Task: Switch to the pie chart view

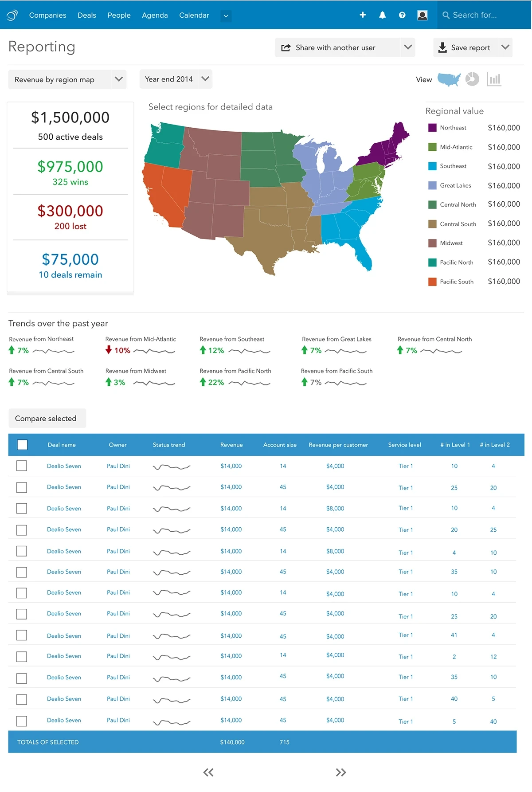Action: (x=472, y=79)
